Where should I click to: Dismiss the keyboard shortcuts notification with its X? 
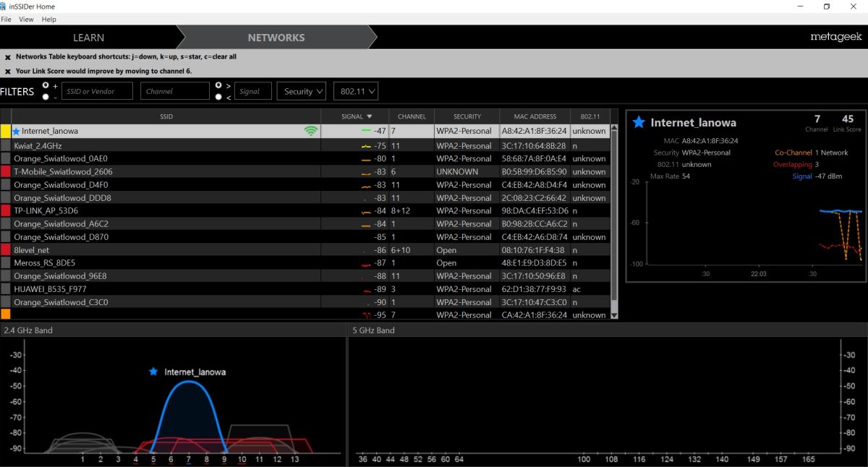click(8, 57)
